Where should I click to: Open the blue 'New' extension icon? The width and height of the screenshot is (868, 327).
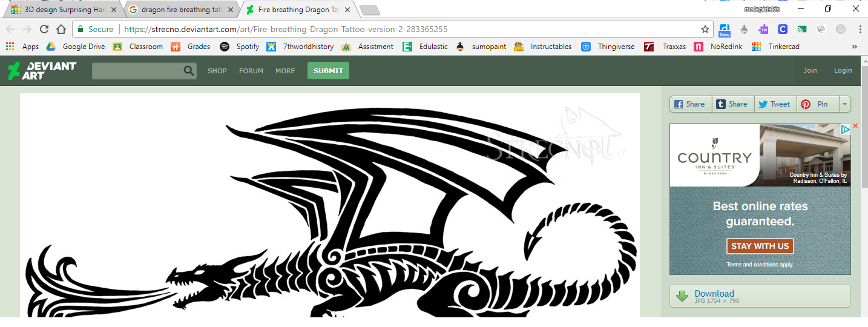725,30
